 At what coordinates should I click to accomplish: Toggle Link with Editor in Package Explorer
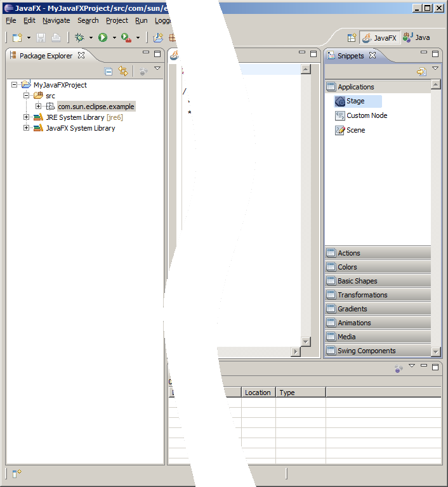(x=123, y=72)
